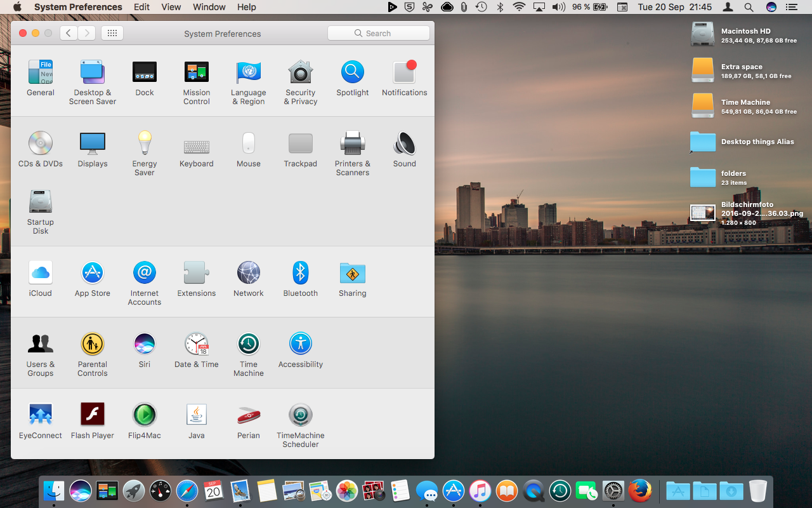812x508 pixels.
Task: Open the Sound preference pane
Action: (405, 143)
